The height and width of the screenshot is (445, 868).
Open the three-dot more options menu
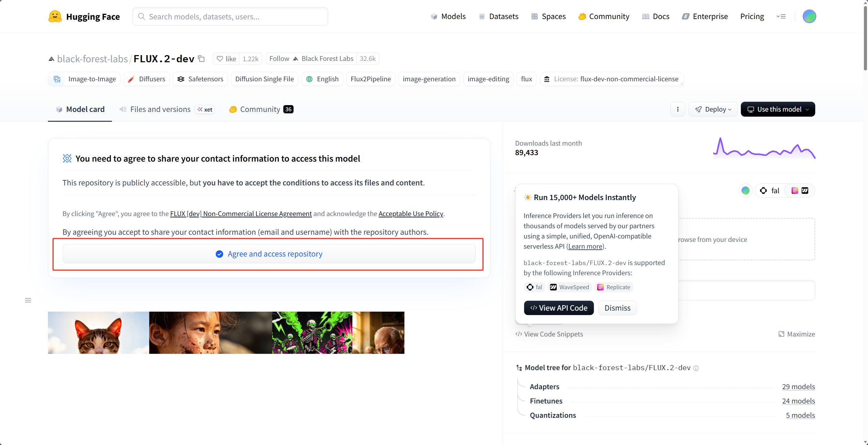tap(678, 109)
